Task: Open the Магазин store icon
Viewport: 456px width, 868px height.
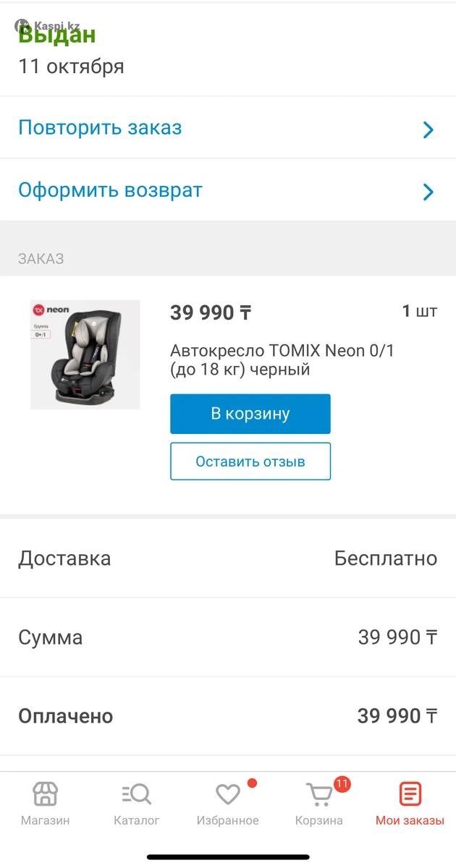Action: point(45,794)
